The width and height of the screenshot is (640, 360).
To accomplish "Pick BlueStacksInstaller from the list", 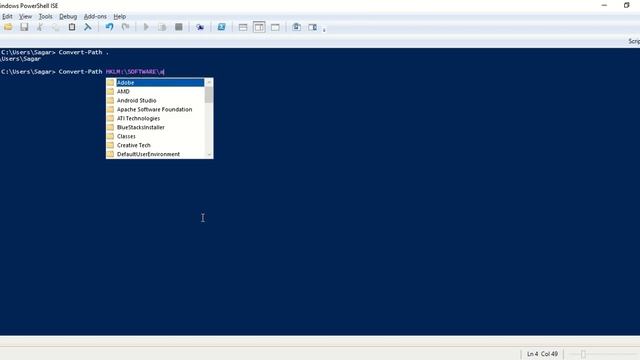I will 155,127.
